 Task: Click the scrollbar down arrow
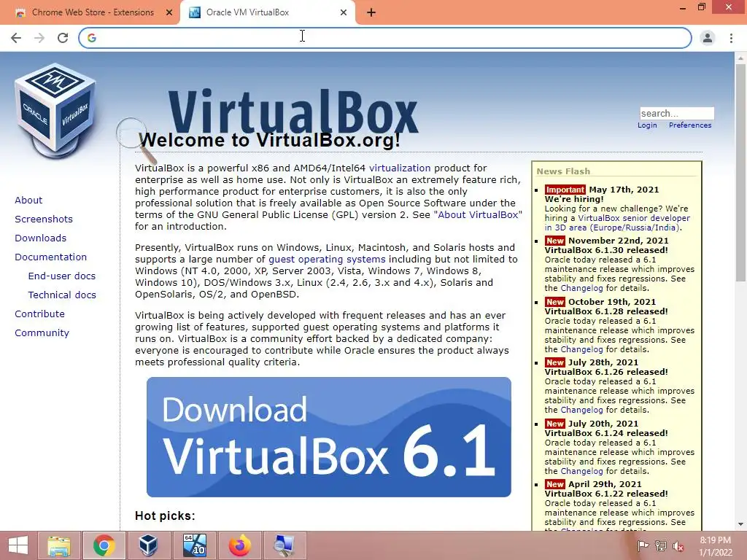click(x=740, y=524)
